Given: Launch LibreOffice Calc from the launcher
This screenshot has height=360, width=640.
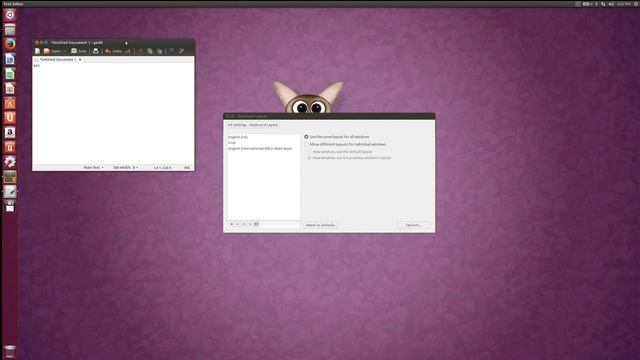Looking at the screenshot, I should (x=10, y=73).
